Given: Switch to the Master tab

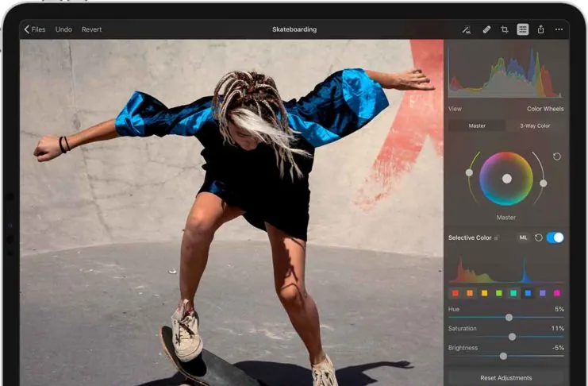Looking at the screenshot, I should coord(477,125).
